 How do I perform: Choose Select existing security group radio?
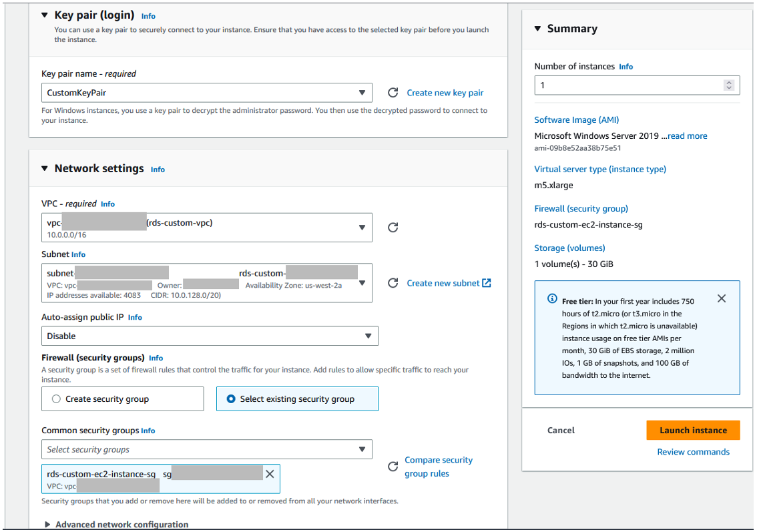pos(231,399)
